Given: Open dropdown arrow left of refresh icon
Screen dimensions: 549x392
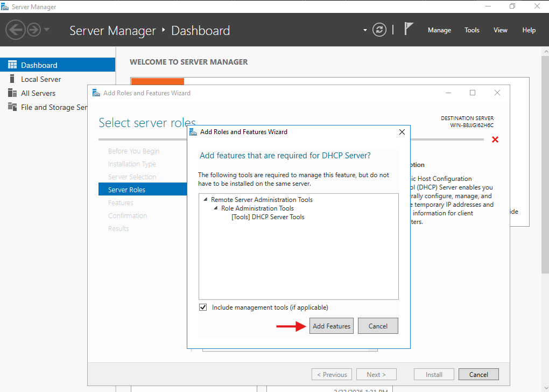Looking at the screenshot, I should [365, 30].
